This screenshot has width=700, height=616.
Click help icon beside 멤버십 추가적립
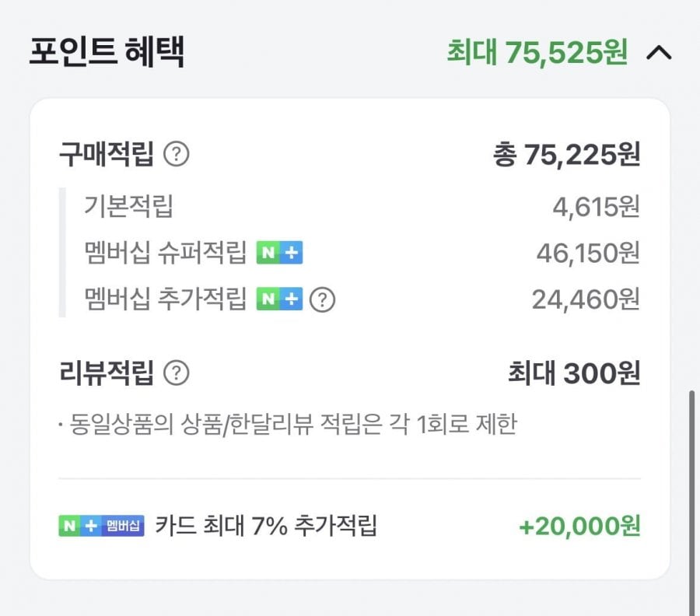(322, 299)
